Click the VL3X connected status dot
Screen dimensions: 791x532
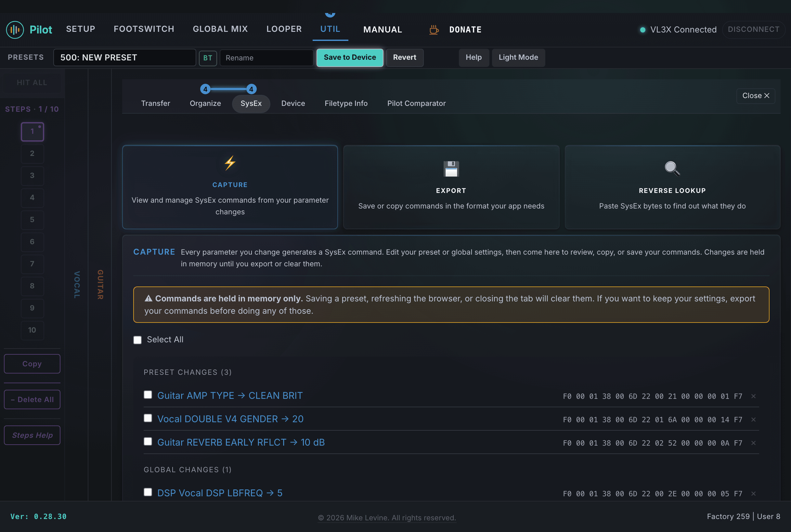[x=642, y=30]
